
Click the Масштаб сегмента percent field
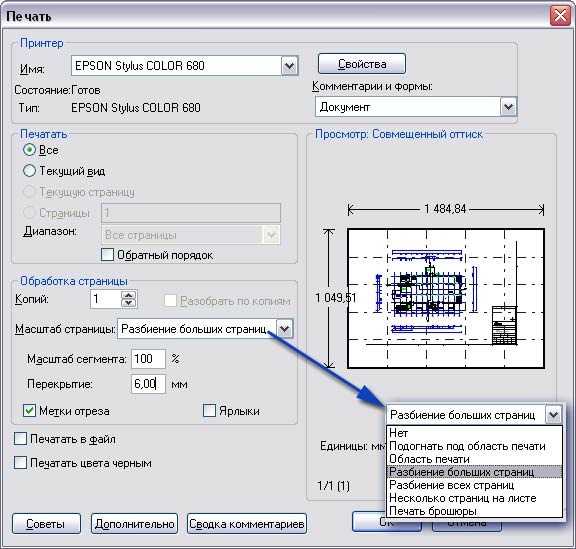[148, 359]
